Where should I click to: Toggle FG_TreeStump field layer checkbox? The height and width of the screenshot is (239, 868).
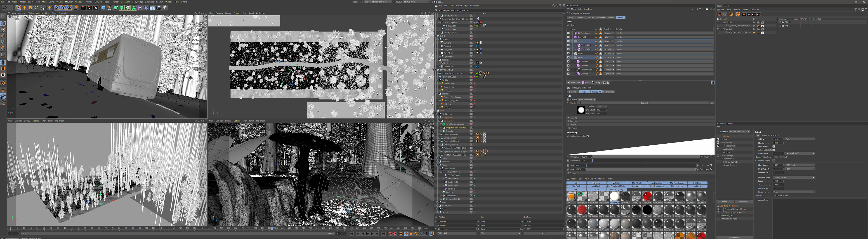point(568,33)
